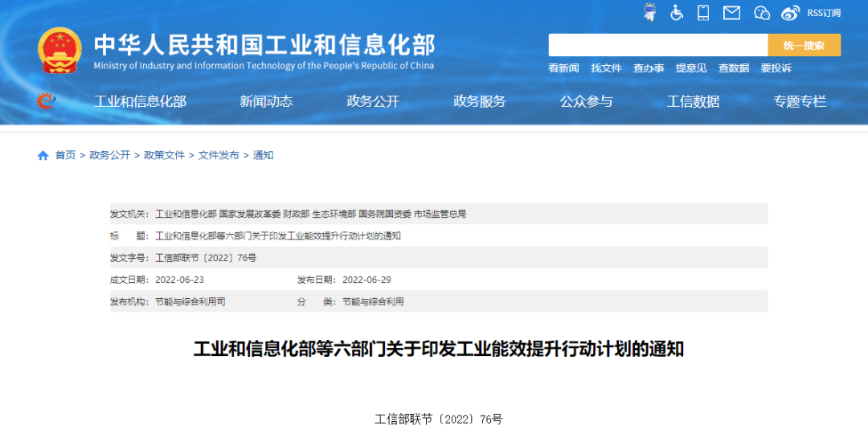
Task: Open the accessibility wheelchair icon
Action: click(677, 12)
